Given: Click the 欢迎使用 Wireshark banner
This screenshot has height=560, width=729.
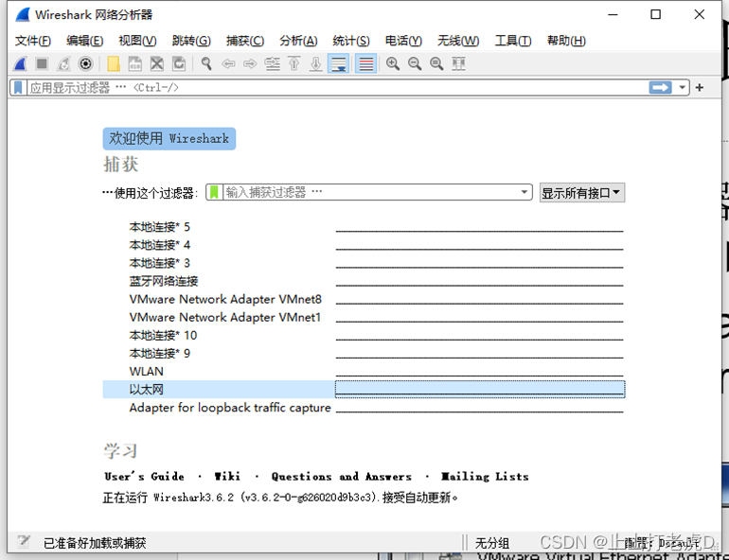Looking at the screenshot, I should coord(169,139).
